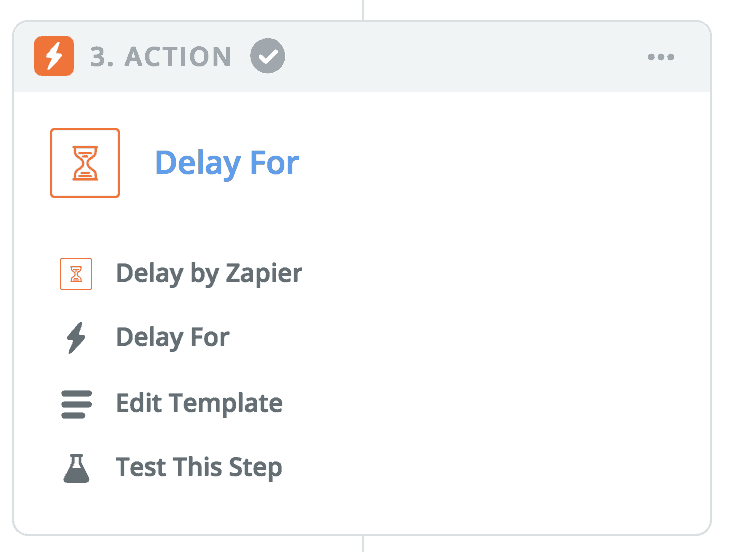Open the blue Delay For title link
730x552 pixels.
click(227, 163)
